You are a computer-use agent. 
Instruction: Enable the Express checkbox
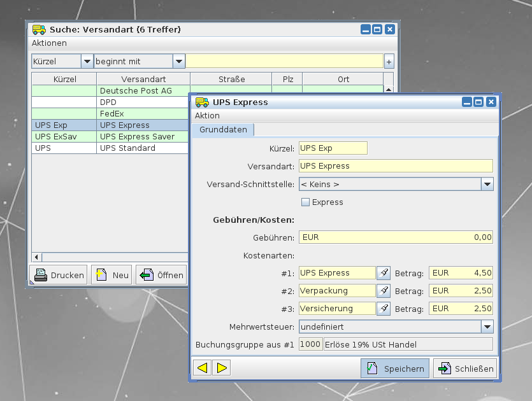tap(305, 202)
